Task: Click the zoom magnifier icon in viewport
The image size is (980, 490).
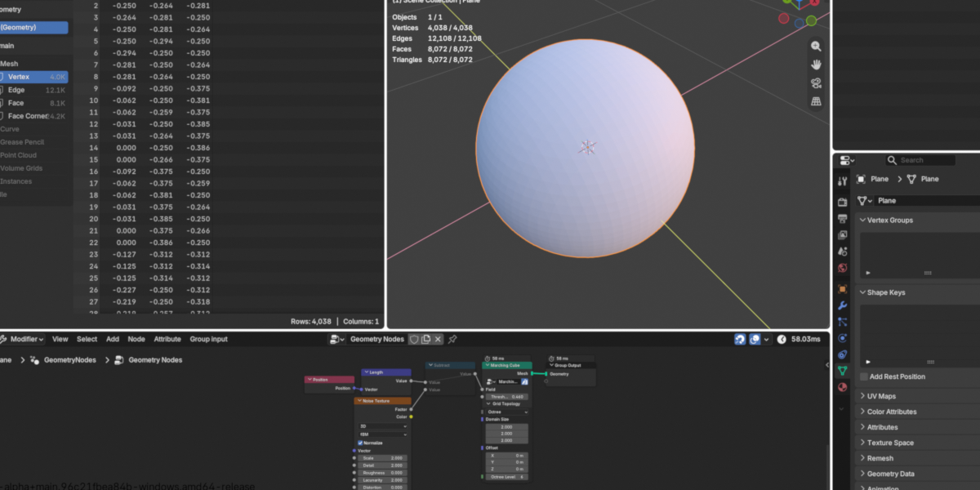Action: point(816,47)
